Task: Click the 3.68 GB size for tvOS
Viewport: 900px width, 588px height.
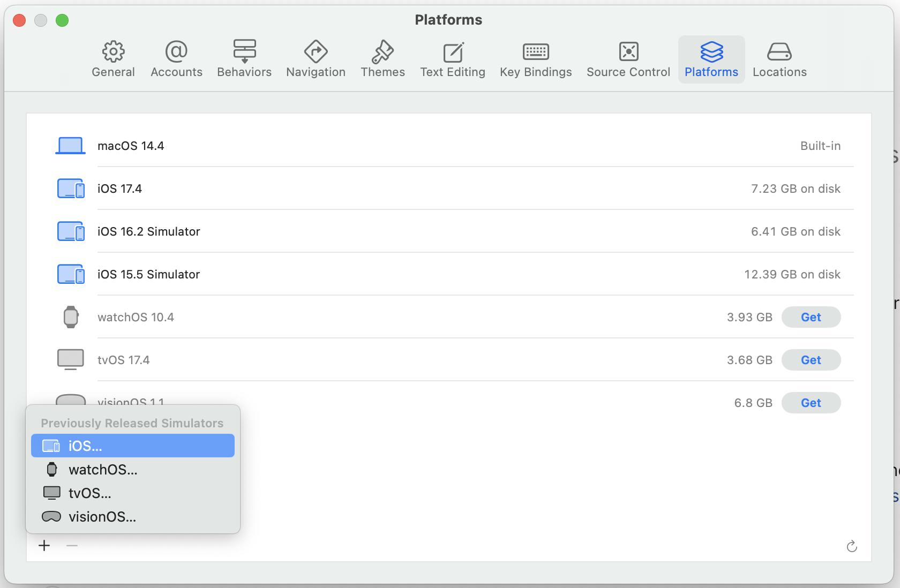Action: 749,360
